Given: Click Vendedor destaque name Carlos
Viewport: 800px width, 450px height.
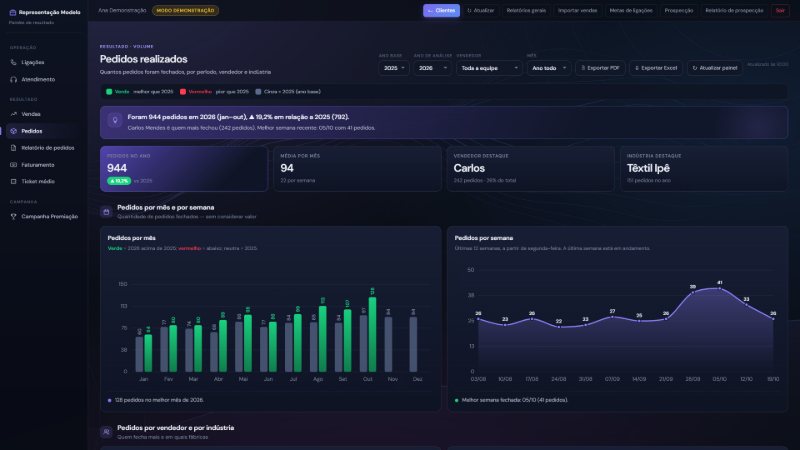Looking at the screenshot, I should (469, 168).
